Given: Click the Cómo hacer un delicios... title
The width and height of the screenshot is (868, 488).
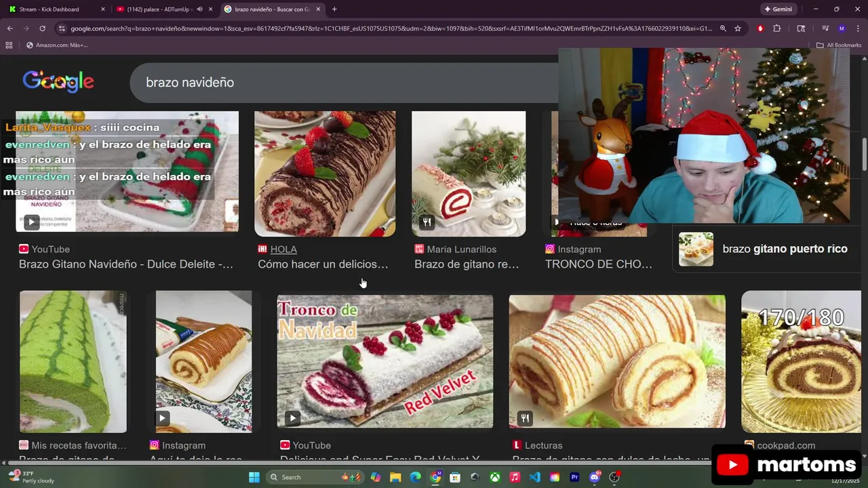Looking at the screenshot, I should click(x=323, y=264).
